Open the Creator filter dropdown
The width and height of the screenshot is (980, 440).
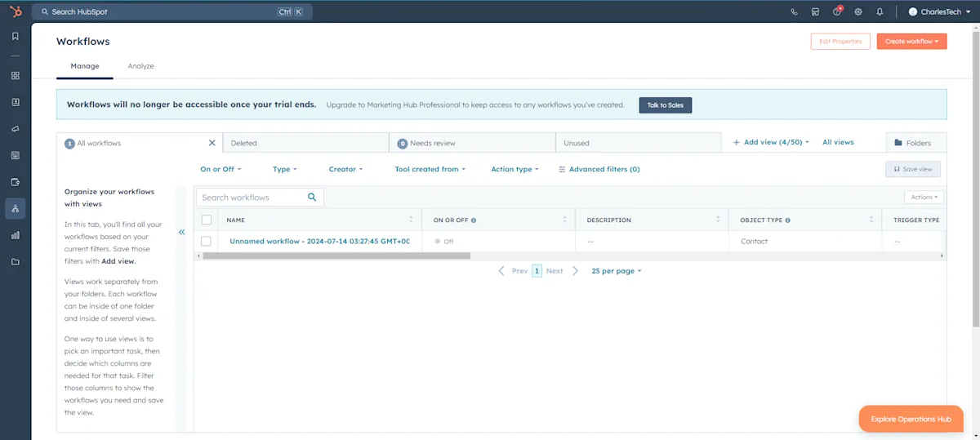coord(345,169)
